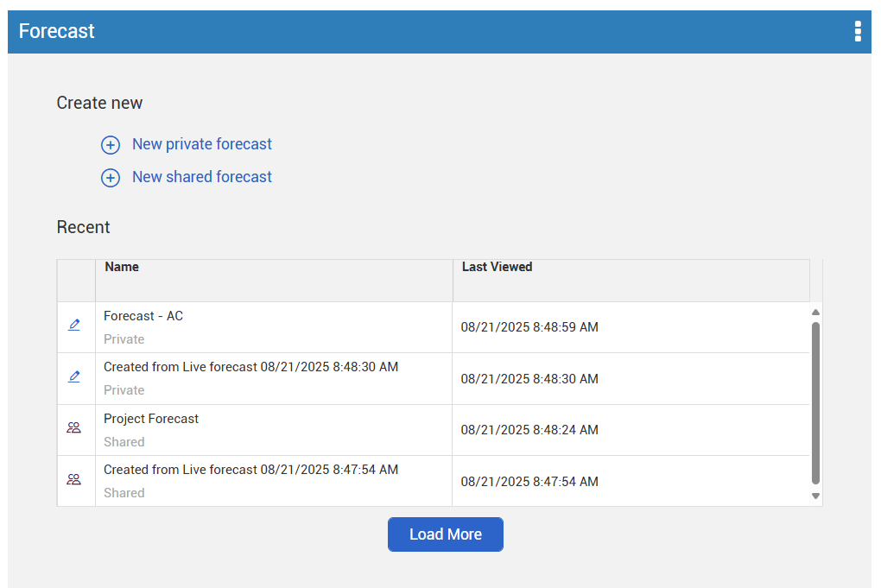881x588 pixels.
Task: Click the recent list scrollbar thumb
Action: 815,401
